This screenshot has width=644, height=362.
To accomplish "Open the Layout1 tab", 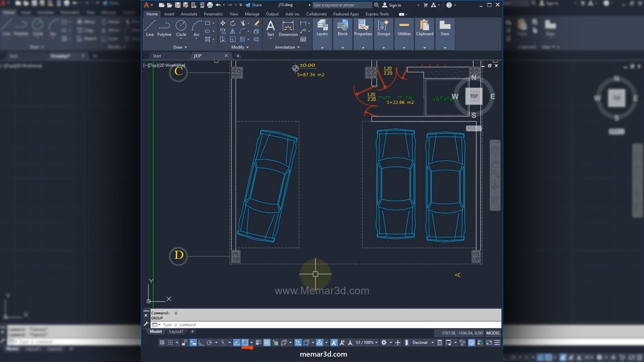I will pos(176,332).
